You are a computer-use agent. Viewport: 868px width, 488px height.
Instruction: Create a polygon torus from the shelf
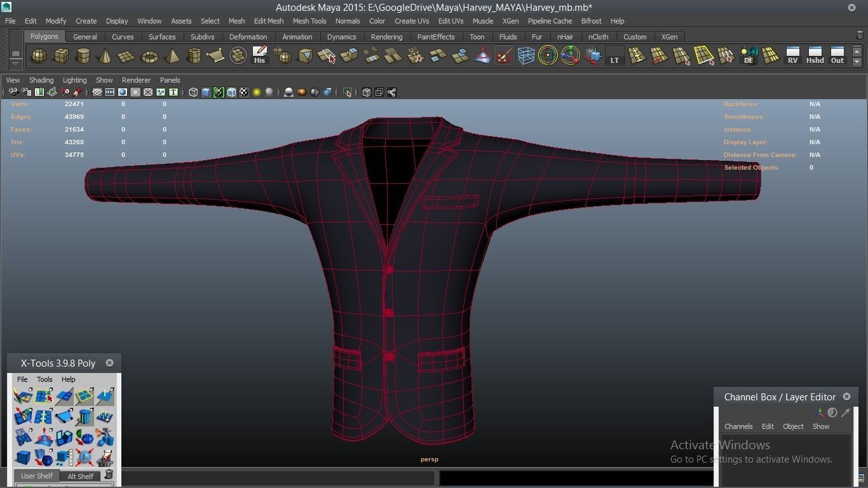[x=149, y=56]
